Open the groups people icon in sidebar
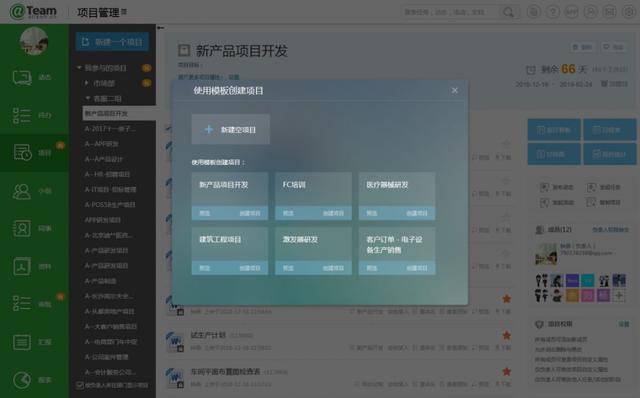640x398 pixels. click(22, 191)
